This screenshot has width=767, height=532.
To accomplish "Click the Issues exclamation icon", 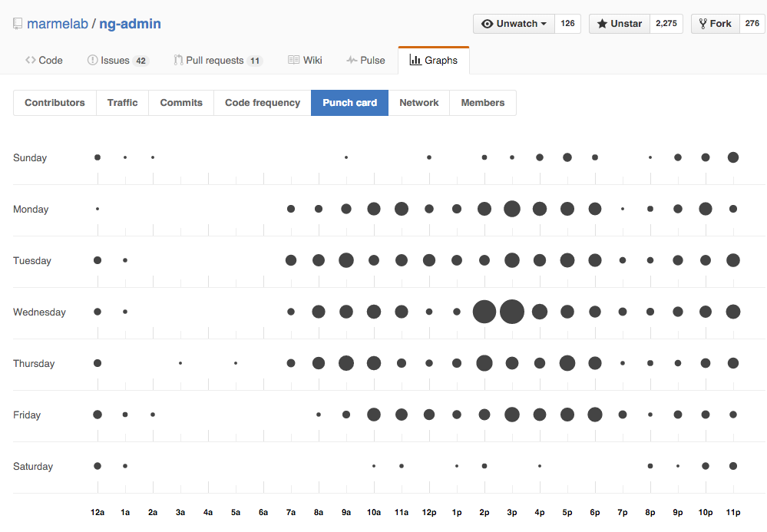I will pos(92,60).
